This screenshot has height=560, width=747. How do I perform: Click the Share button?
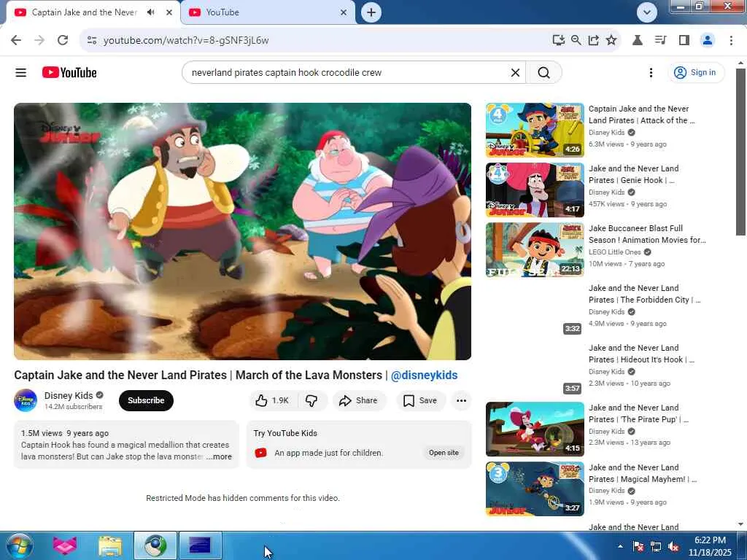point(358,400)
